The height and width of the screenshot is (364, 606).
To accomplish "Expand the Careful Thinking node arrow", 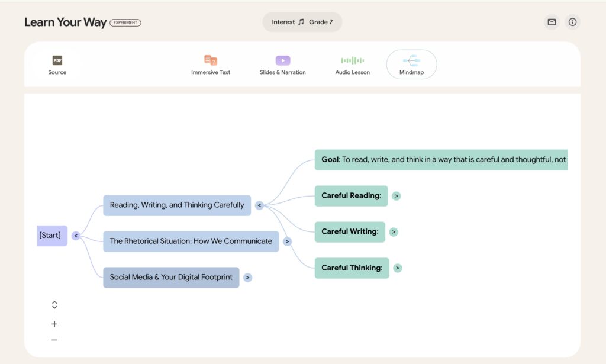I will click(398, 268).
